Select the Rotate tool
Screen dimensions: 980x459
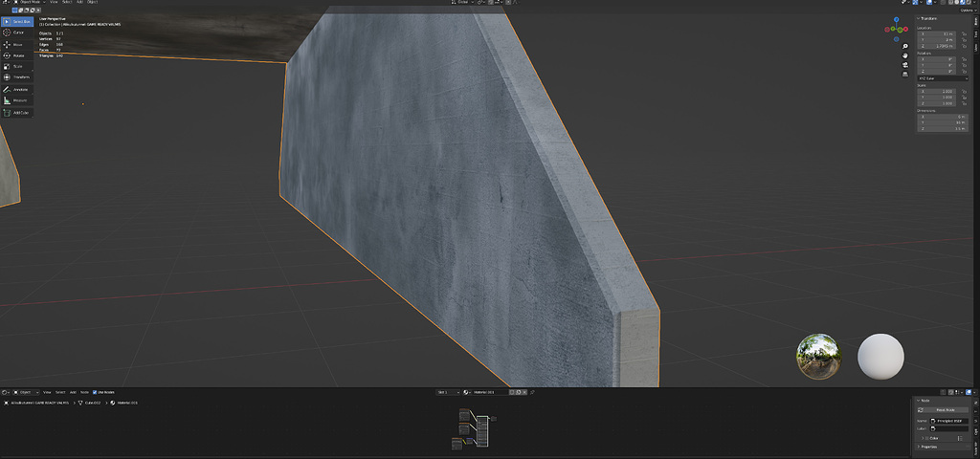click(17, 55)
